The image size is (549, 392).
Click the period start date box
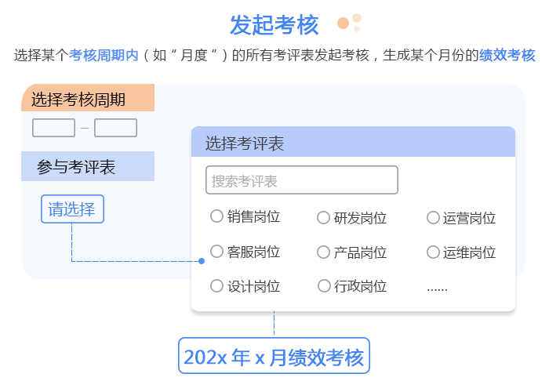click(53, 128)
